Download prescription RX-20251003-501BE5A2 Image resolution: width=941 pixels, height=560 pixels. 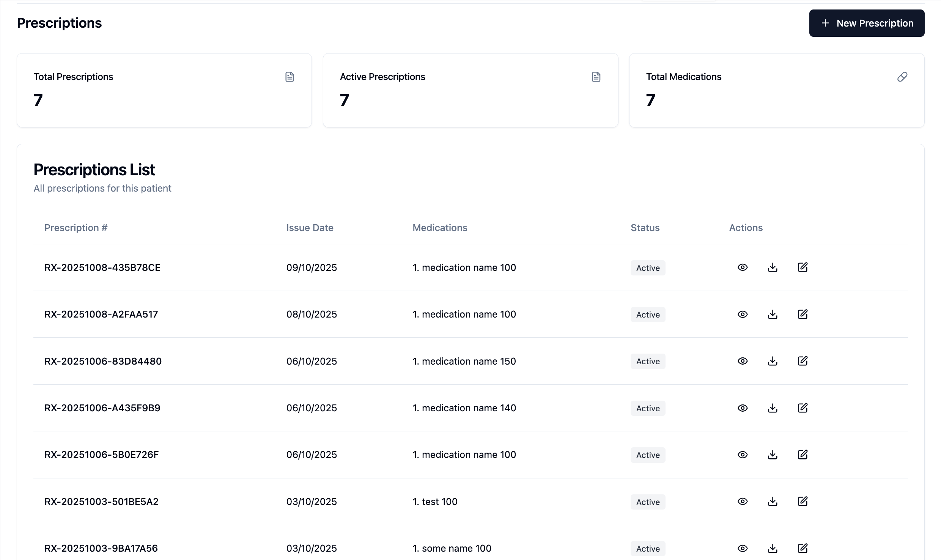pyautogui.click(x=773, y=502)
